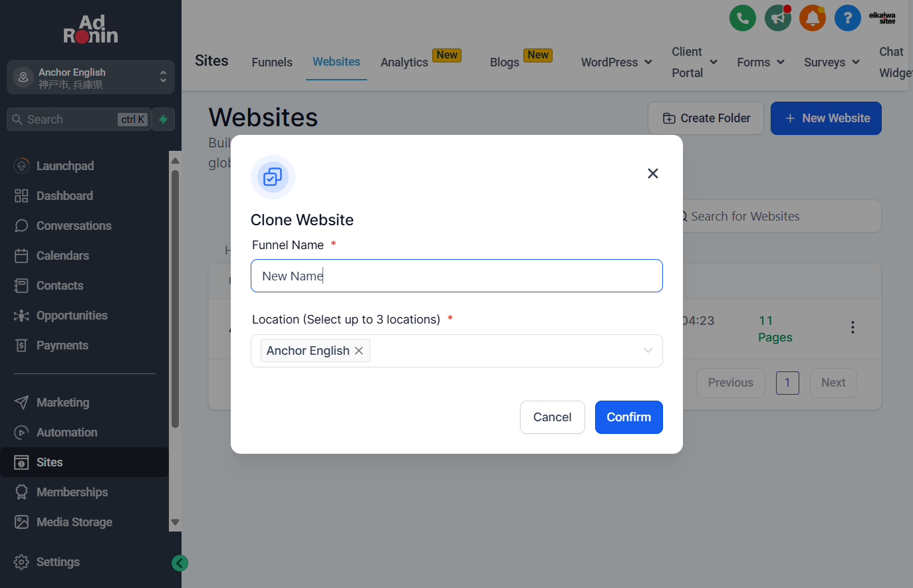913x588 pixels.
Task: Click the Search for Websites field
Action: (x=778, y=217)
